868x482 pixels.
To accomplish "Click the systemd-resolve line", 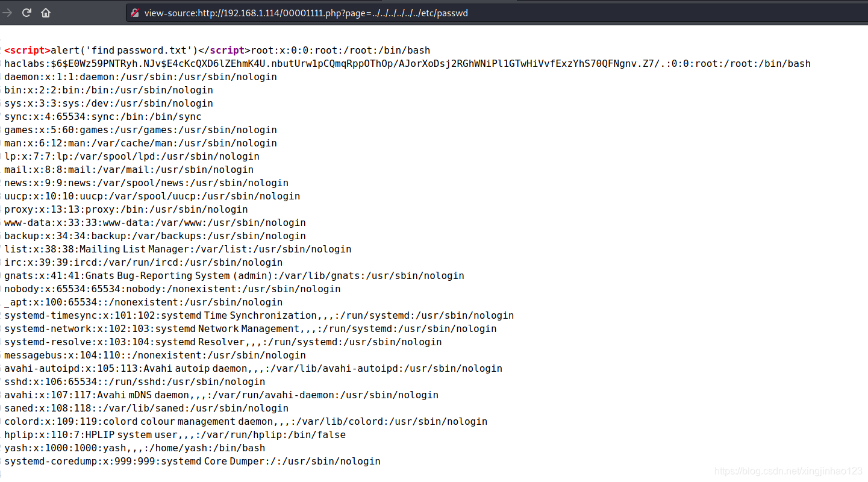I will point(223,342).
